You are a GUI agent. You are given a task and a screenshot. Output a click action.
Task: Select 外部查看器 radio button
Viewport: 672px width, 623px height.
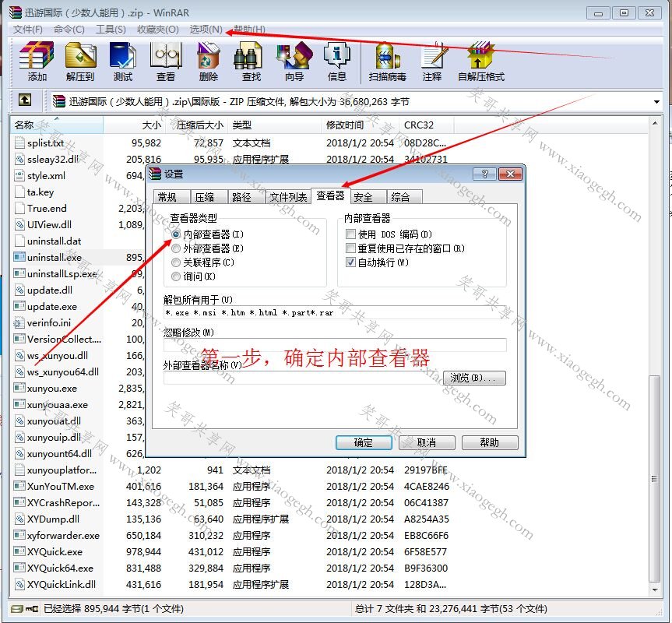point(176,248)
